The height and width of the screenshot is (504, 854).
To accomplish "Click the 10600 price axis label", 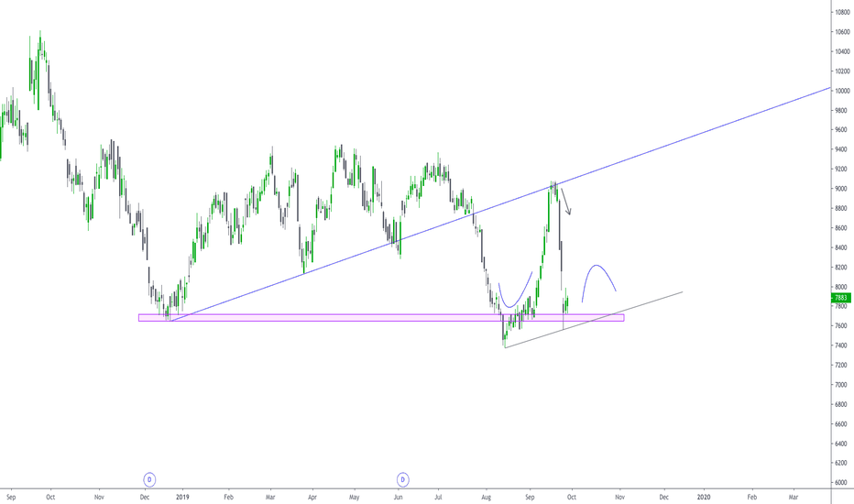I will coord(842,31).
